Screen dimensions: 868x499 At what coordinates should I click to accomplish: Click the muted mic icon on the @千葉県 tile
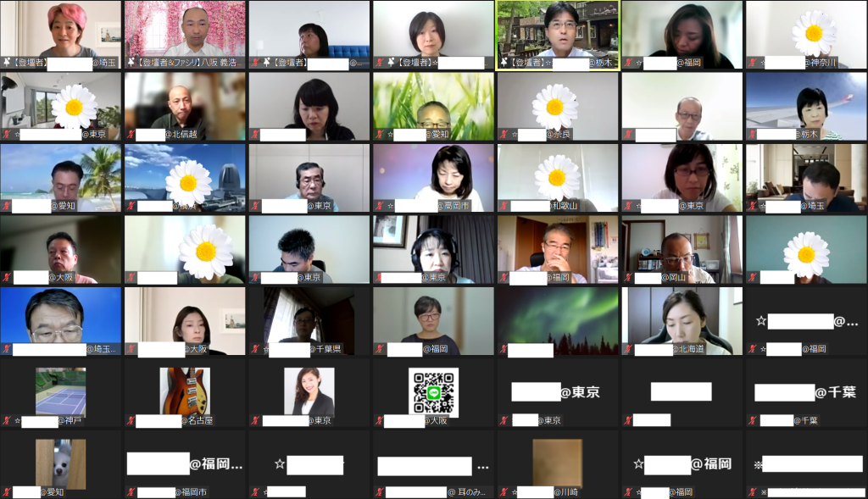point(256,348)
